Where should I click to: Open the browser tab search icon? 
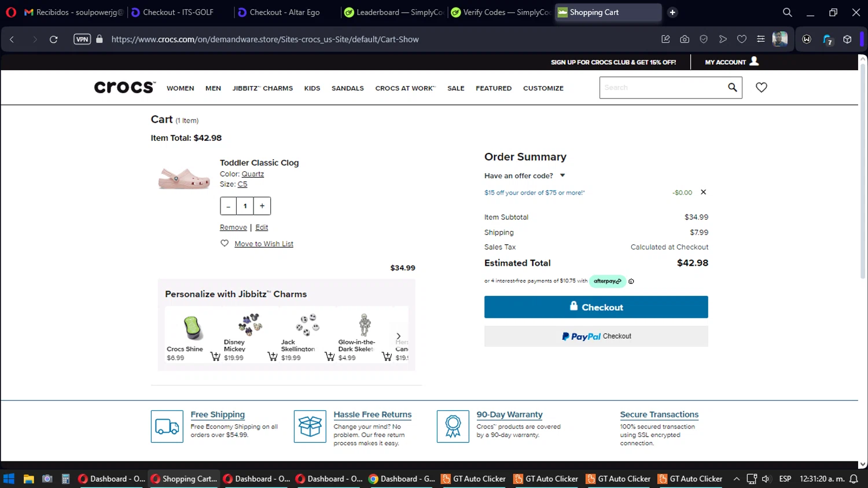click(788, 12)
